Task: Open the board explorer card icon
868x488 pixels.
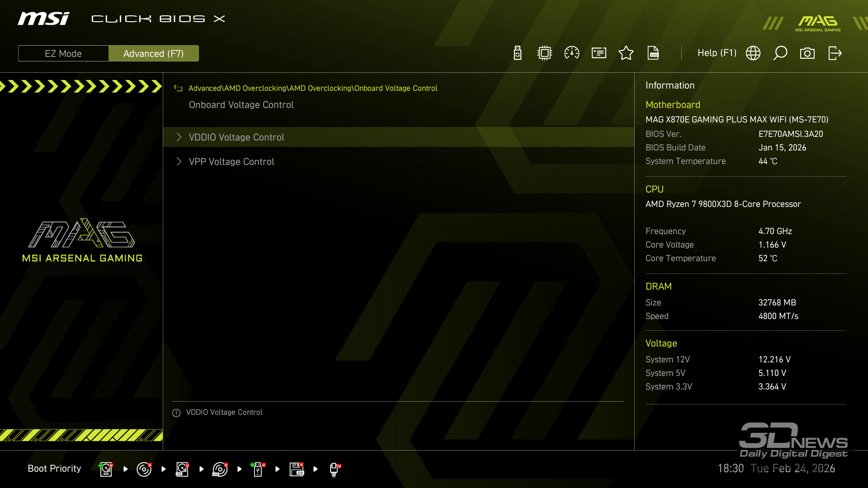Action: [599, 53]
